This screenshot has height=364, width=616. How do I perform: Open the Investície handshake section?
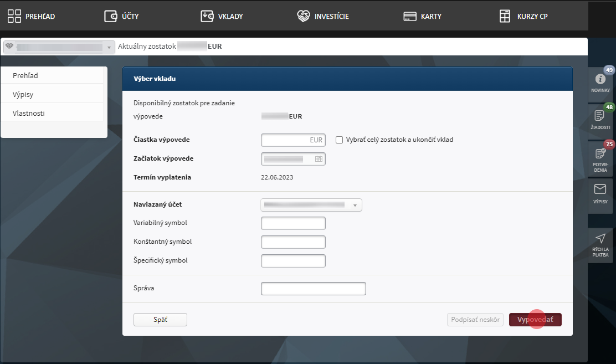pyautogui.click(x=323, y=16)
